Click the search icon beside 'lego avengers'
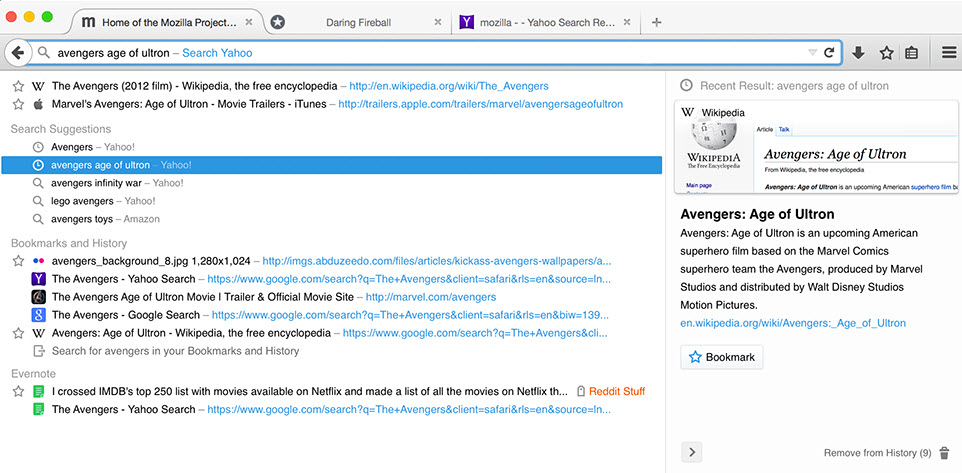 [x=38, y=201]
